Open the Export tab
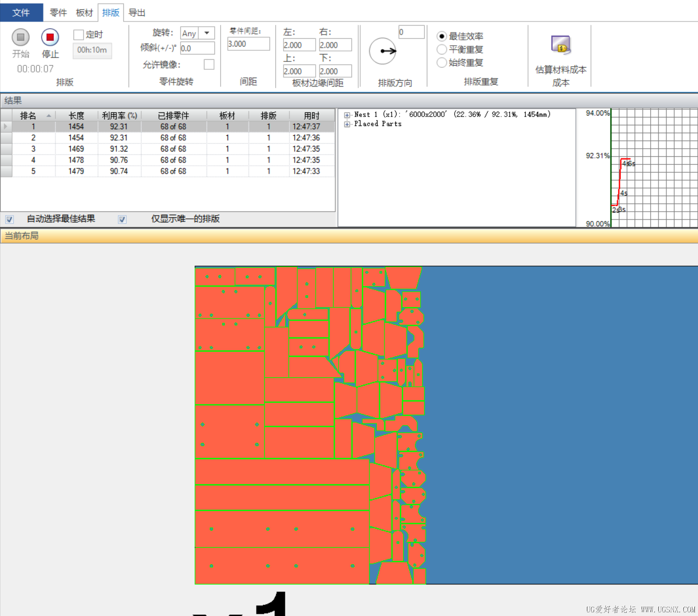 click(137, 13)
